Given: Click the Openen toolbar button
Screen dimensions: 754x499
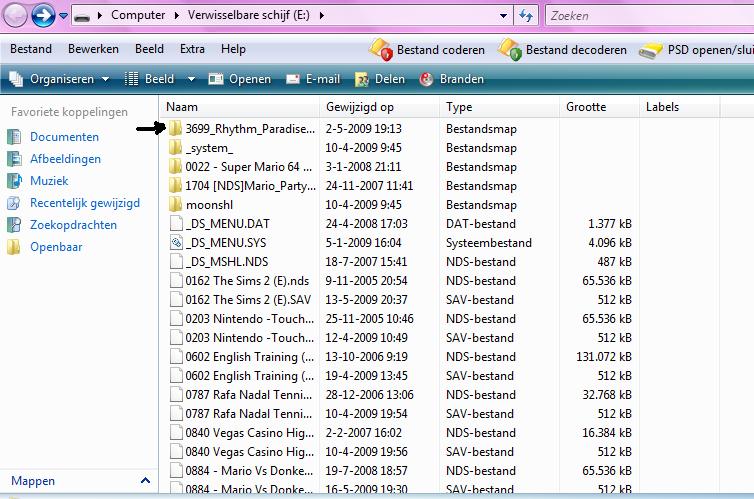Looking at the screenshot, I should point(239,79).
